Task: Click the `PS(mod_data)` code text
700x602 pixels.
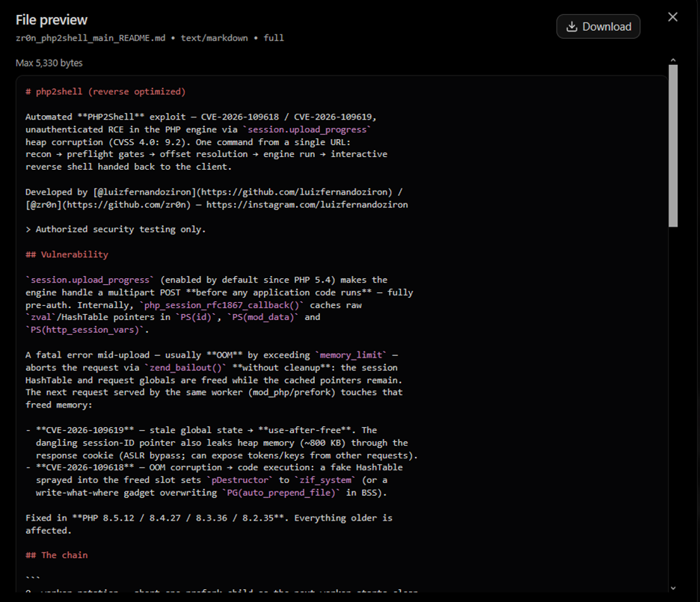Action: point(263,317)
